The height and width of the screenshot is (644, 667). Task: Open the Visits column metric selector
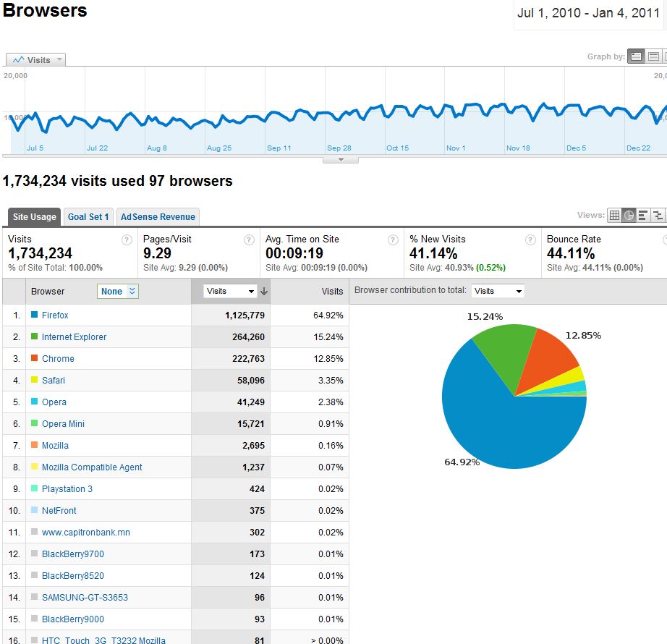230,292
